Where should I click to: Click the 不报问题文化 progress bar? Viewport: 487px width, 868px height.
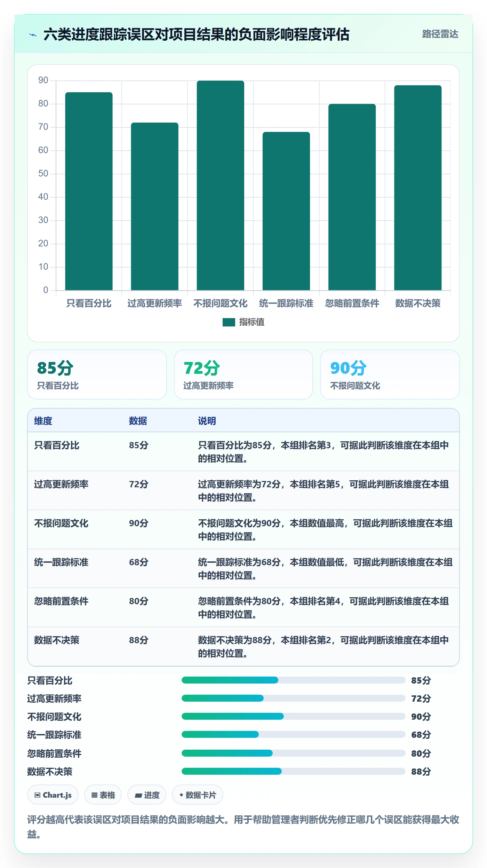pos(294,716)
